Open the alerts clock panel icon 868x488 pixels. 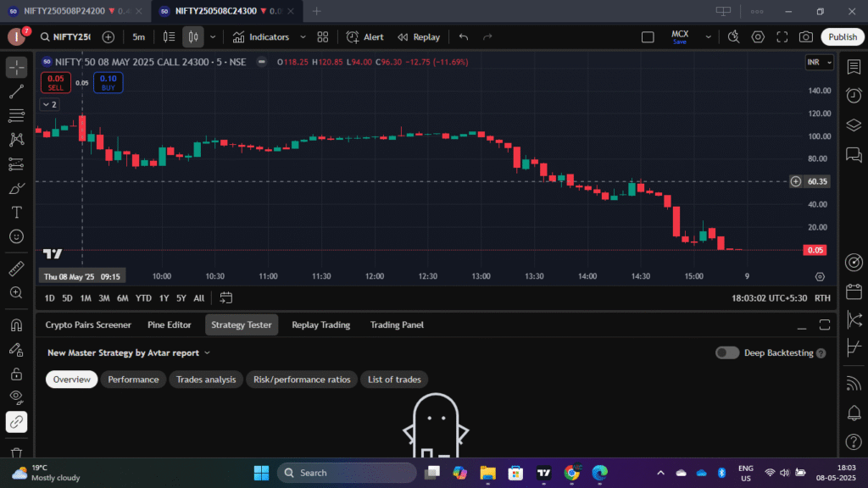pos(854,96)
